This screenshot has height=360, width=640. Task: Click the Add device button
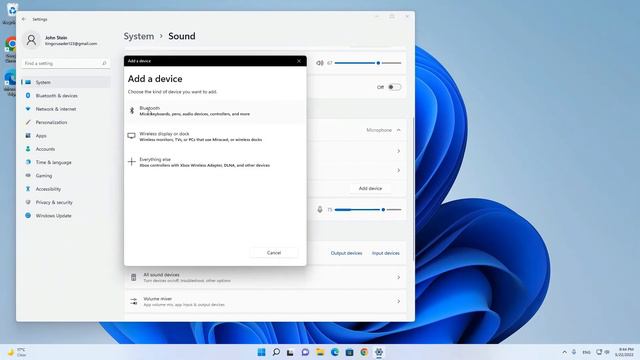[x=370, y=188]
